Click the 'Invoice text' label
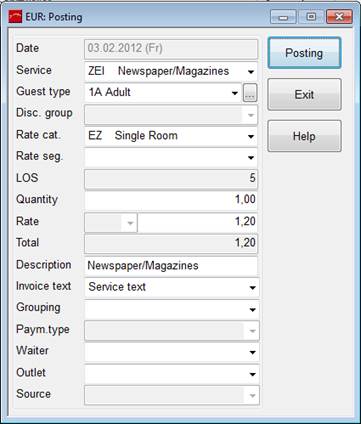Viewport: 361px width, 424px height. [x=44, y=286]
